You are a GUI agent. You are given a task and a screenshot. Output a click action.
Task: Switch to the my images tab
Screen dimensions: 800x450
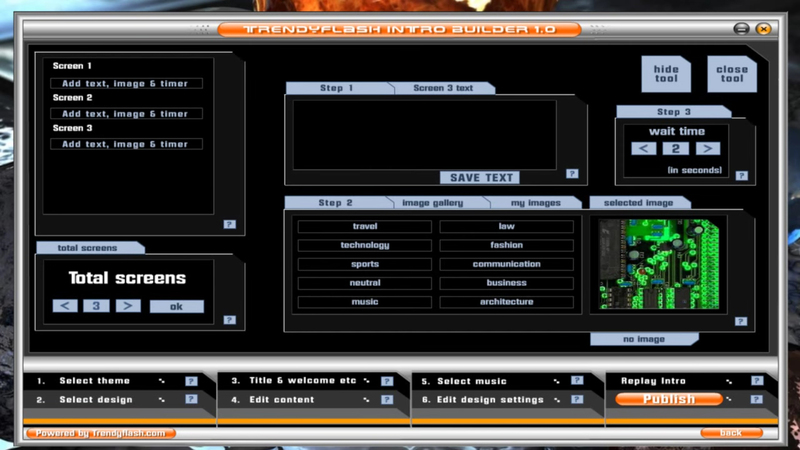536,203
